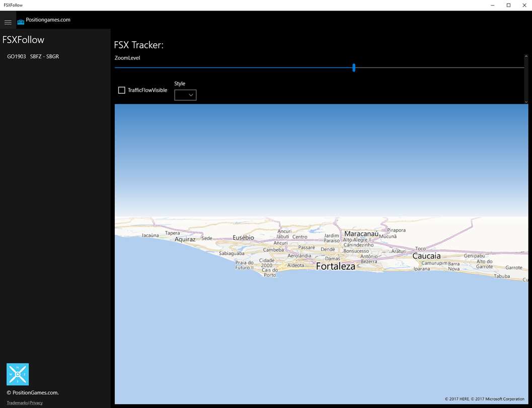Click the scroll up arrow of settings panel
This screenshot has height=408, width=532.
526,56
